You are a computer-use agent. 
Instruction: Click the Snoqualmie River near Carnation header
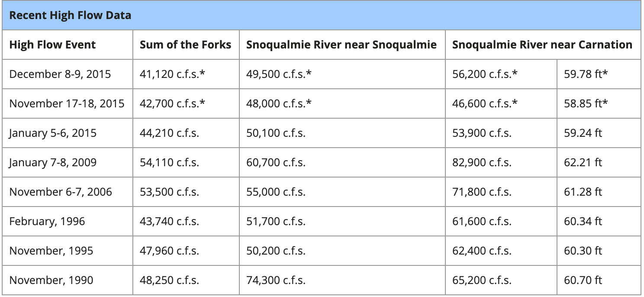[x=542, y=45]
